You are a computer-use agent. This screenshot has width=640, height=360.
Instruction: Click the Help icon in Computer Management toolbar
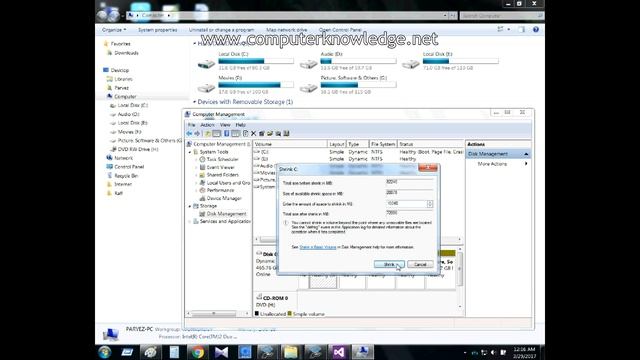coord(227,133)
